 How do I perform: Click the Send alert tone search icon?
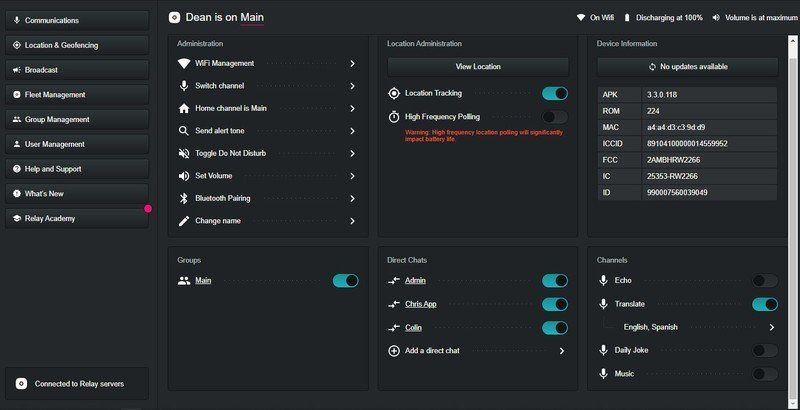point(184,131)
